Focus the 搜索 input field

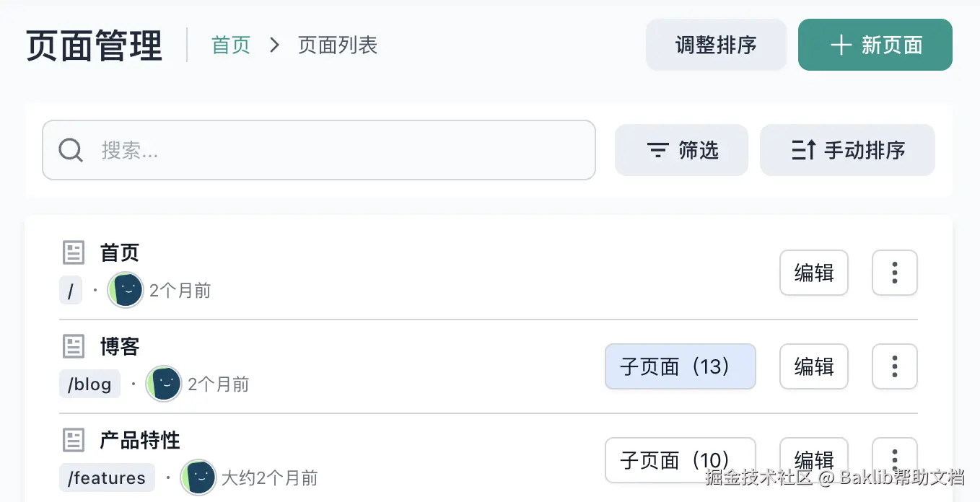pyautogui.click(x=339, y=150)
